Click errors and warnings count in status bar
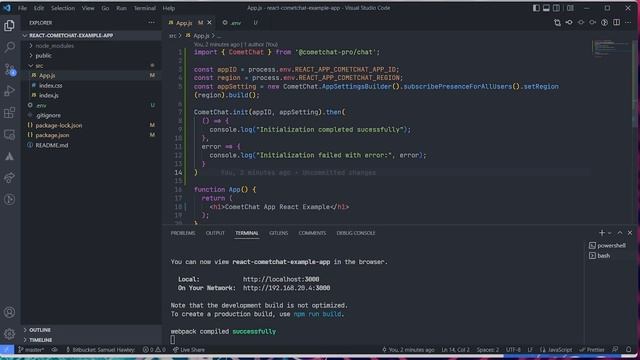Viewport: 640px width, 360px height. (154, 349)
